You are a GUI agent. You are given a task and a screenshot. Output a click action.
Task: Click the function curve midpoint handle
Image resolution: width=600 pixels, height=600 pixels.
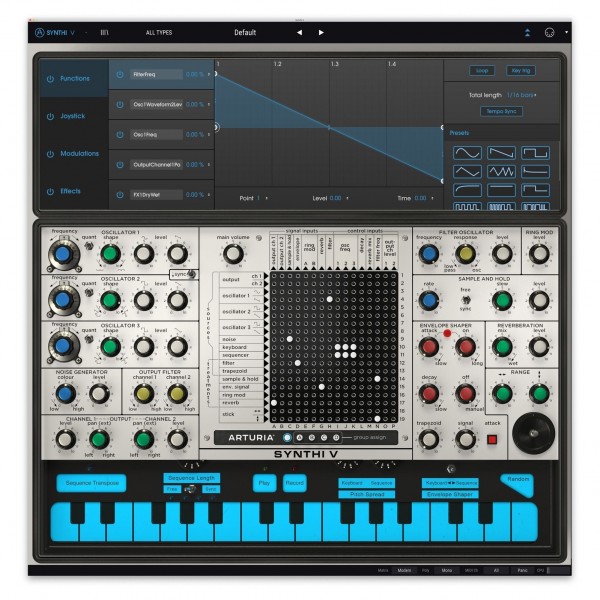coord(329,127)
